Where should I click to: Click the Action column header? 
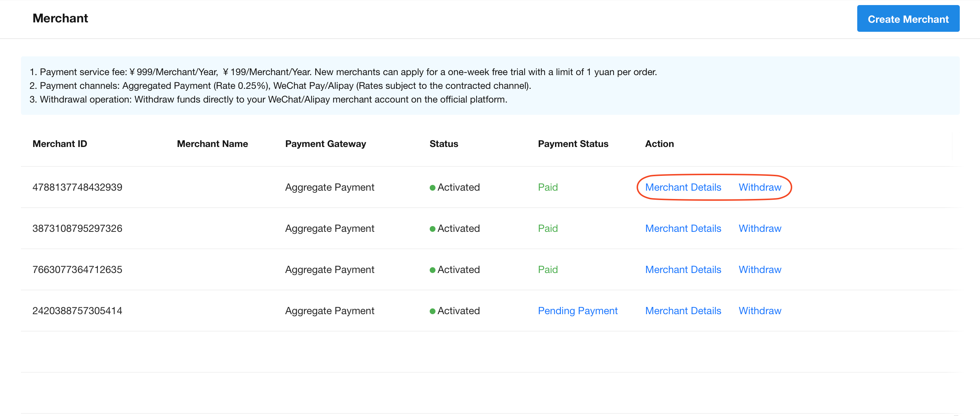(659, 144)
